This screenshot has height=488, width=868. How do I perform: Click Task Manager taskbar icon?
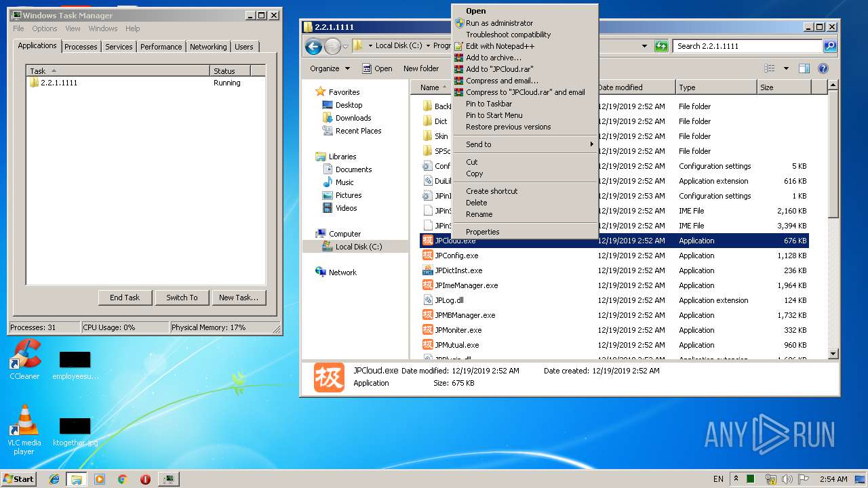168,479
